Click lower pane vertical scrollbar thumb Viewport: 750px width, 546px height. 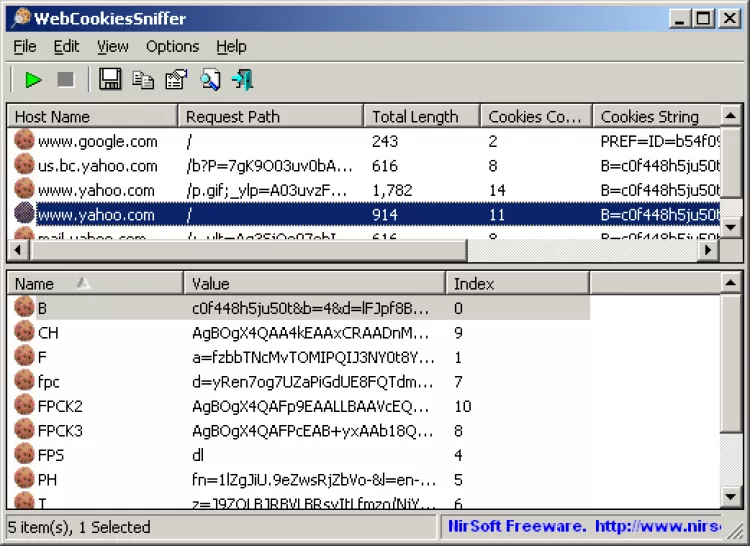(x=730, y=363)
